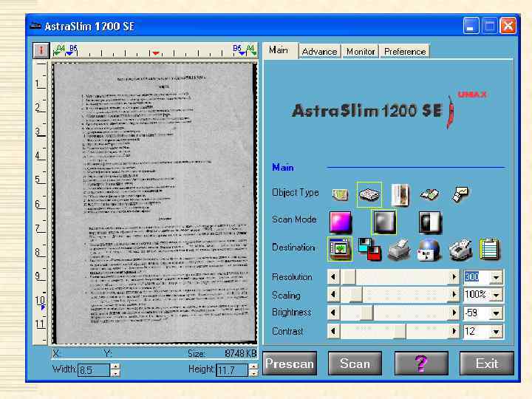Decrease Brightness with left arrow
This screenshot has width=532, height=399.
(x=333, y=313)
